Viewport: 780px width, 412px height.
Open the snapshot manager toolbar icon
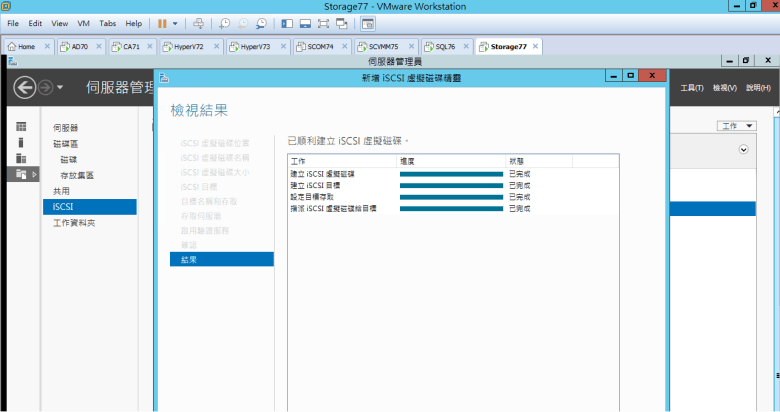[261, 22]
